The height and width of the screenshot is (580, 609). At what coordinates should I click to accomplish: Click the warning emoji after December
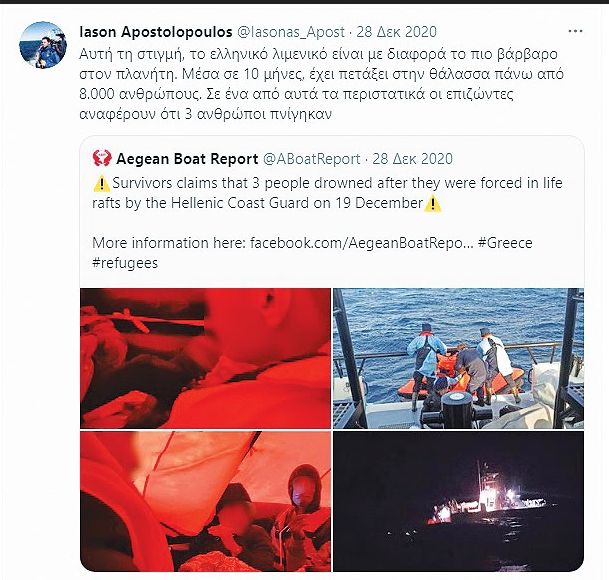tap(432, 204)
